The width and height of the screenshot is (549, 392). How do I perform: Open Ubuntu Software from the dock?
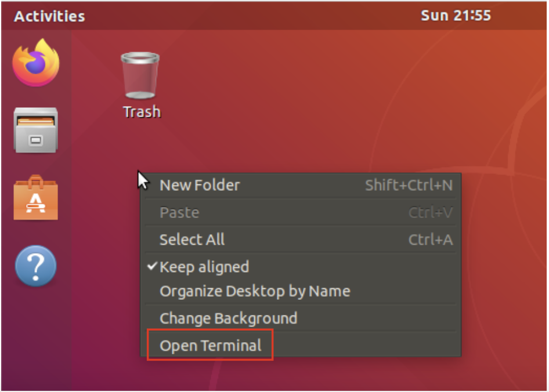(36, 198)
